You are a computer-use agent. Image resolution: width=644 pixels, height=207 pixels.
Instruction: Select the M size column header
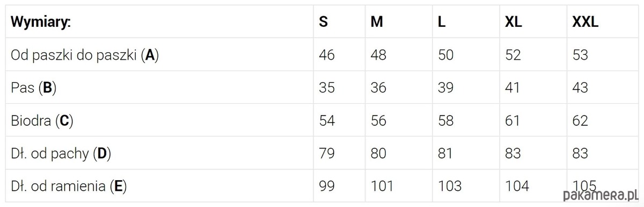pyautogui.click(x=377, y=22)
